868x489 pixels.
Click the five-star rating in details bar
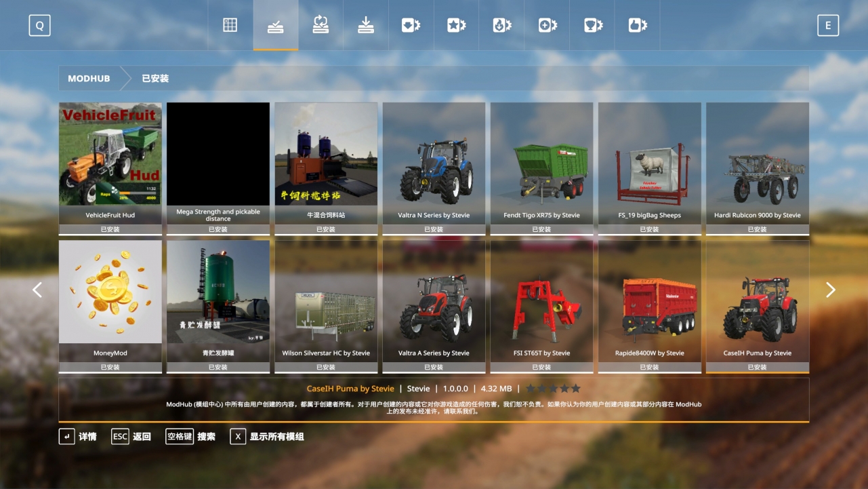coord(554,389)
